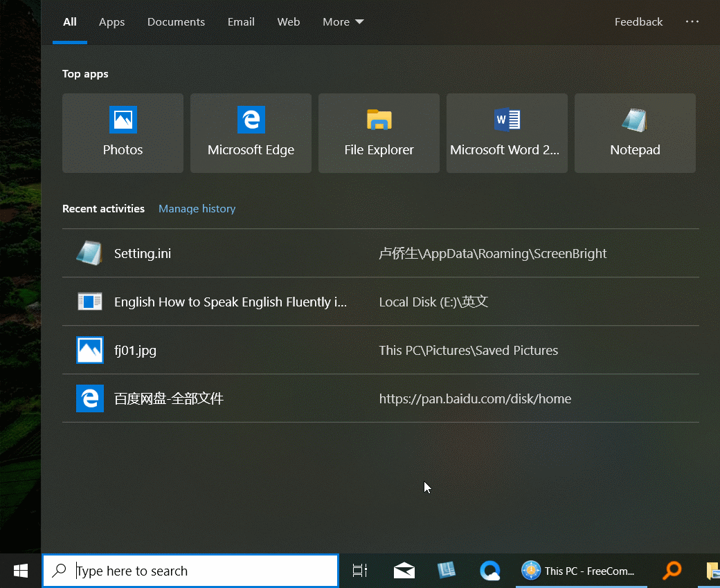Select the Email search tab
The height and width of the screenshot is (588, 720).
241,22
